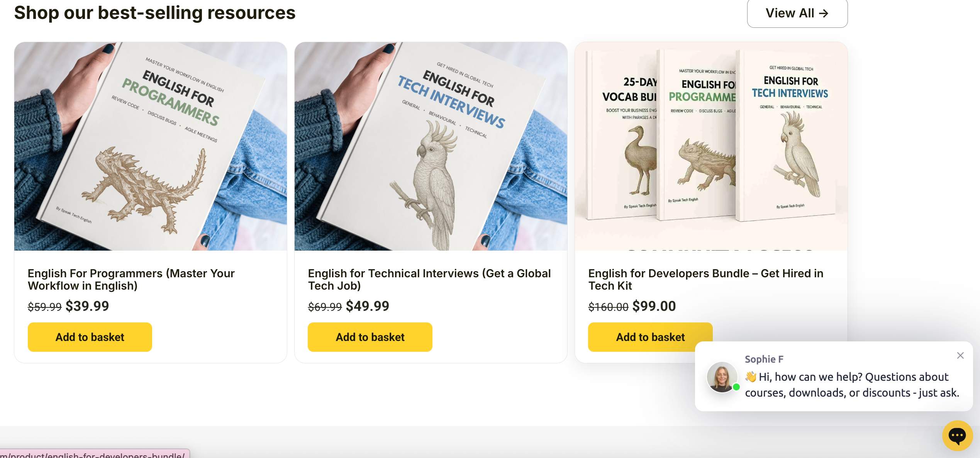Viewport: 980px width, 458px height.
Task: Click the crossed-out $160.00 original price
Action: coord(608,307)
